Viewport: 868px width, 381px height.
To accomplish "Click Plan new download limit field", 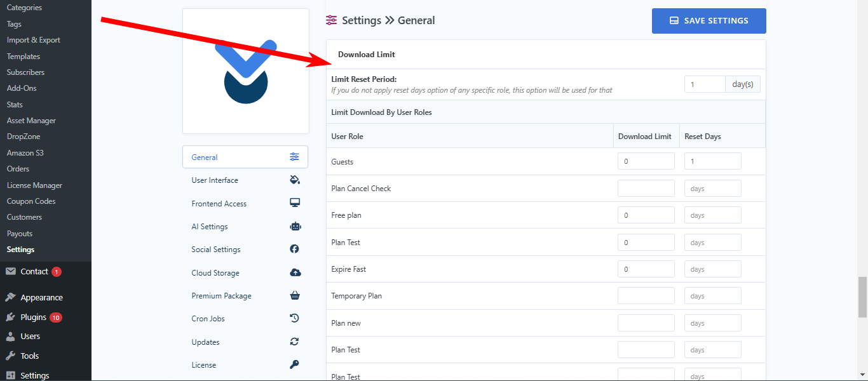I will click(646, 323).
